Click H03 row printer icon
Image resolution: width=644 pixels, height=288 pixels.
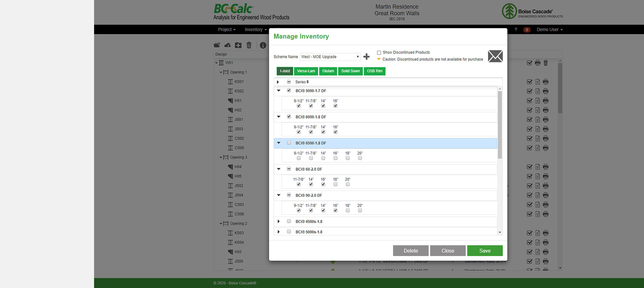(x=546, y=252)
